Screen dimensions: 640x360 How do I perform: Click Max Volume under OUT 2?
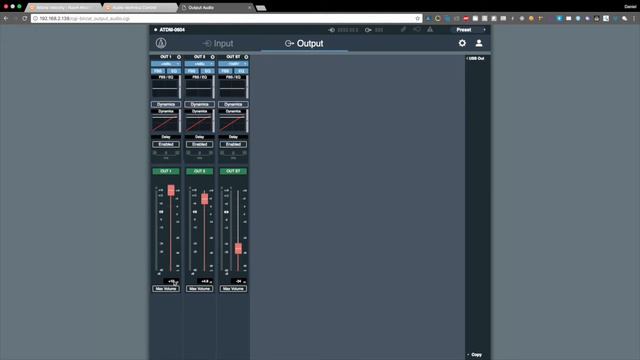[x=200, y=289]
